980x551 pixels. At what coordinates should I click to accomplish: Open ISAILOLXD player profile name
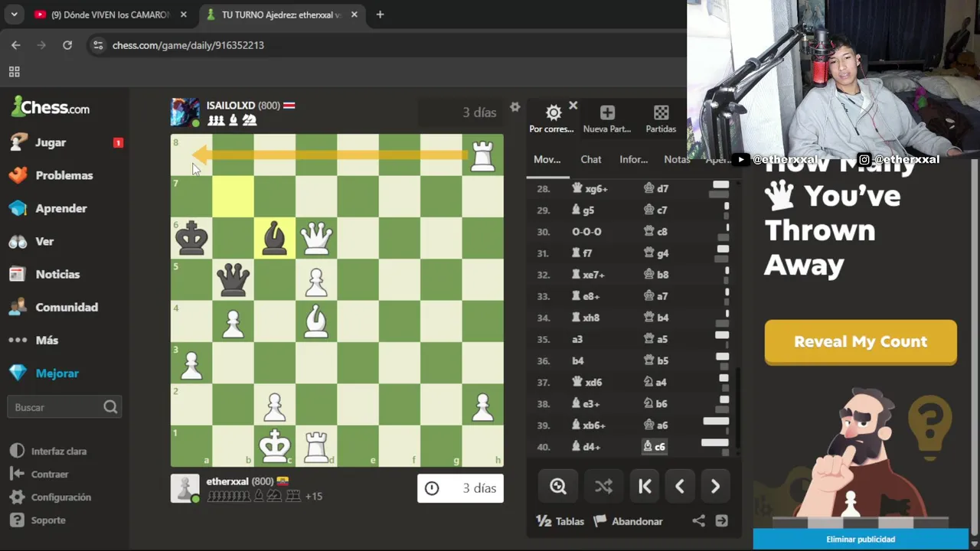[x=230, y=106]
